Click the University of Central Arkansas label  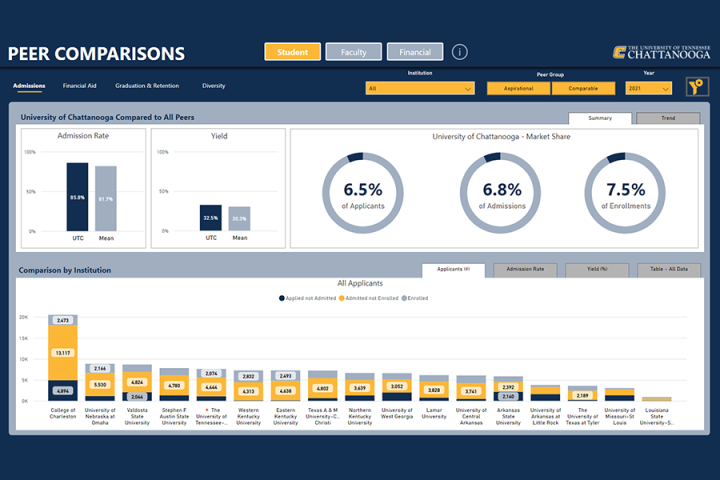pyautogui.click(x=471, y=416)
